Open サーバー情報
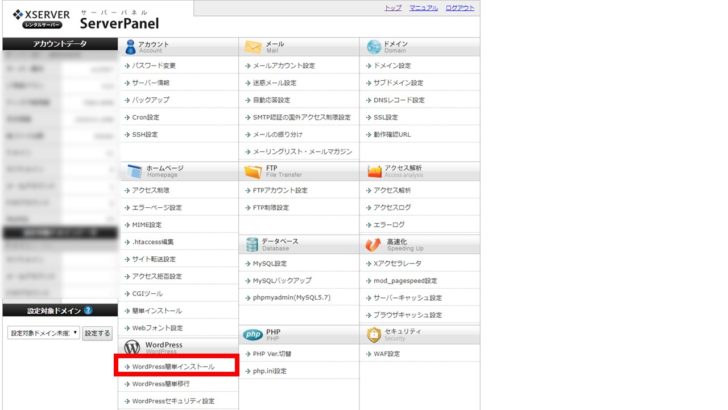This screenshot has height=410, width=728. point(150,83)
